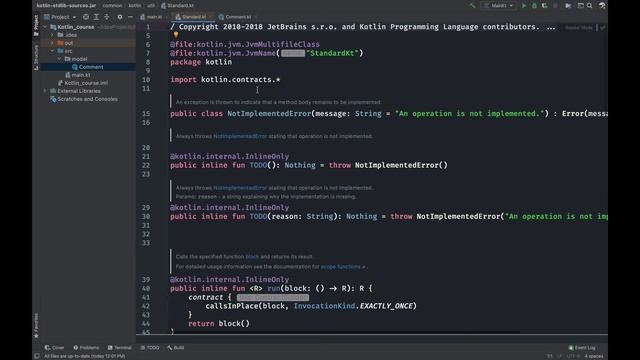Click the folded contract hint on line 41

pyautogui.click(x=273, y=298)
